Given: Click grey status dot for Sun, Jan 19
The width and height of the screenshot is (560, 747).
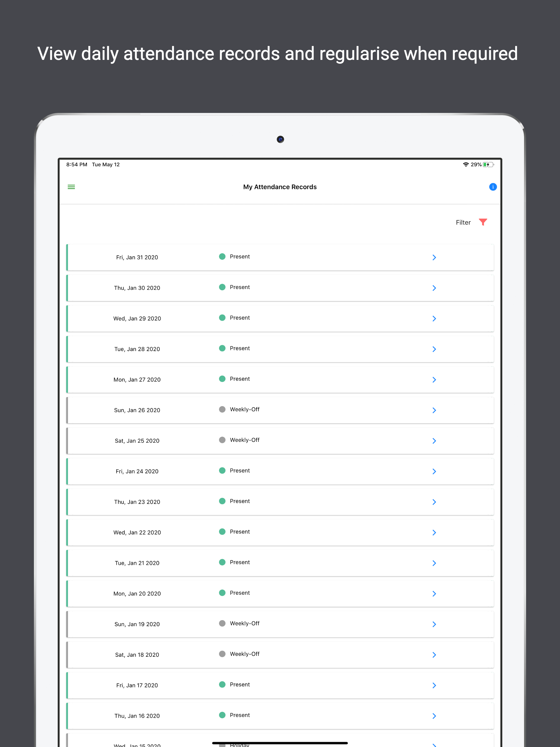Looking at the screenshot, I should (x=222, y=623).
